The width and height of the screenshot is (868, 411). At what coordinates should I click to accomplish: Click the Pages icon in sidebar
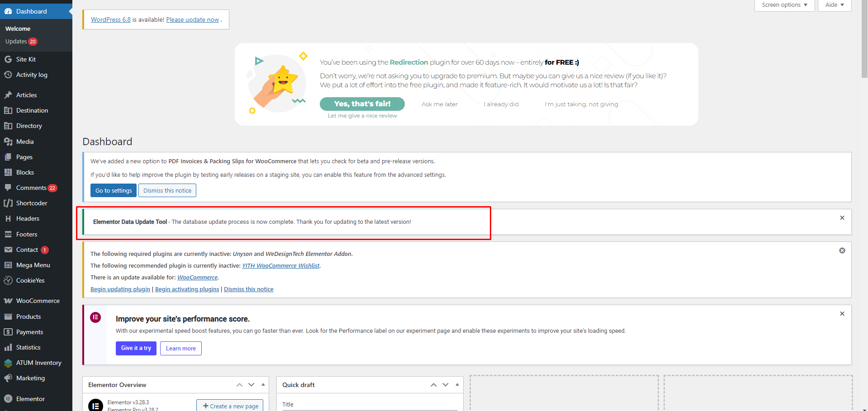(8, 157)
